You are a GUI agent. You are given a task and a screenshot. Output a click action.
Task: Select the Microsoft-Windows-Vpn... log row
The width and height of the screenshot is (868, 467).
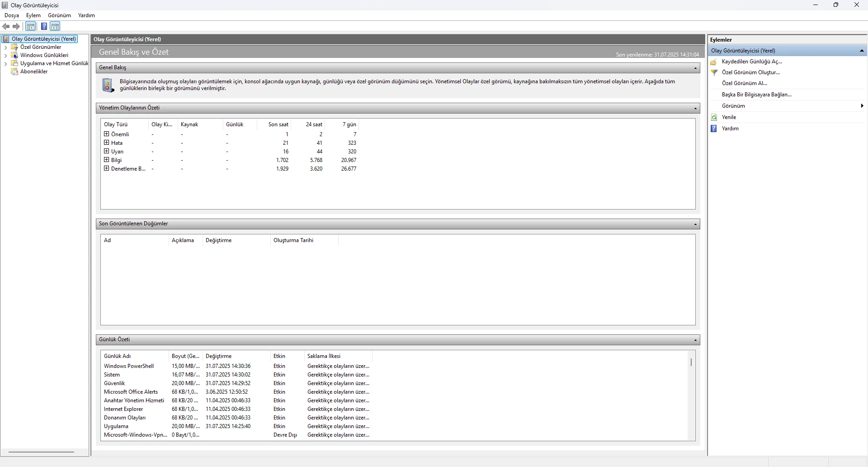click(x=237, y=435)
